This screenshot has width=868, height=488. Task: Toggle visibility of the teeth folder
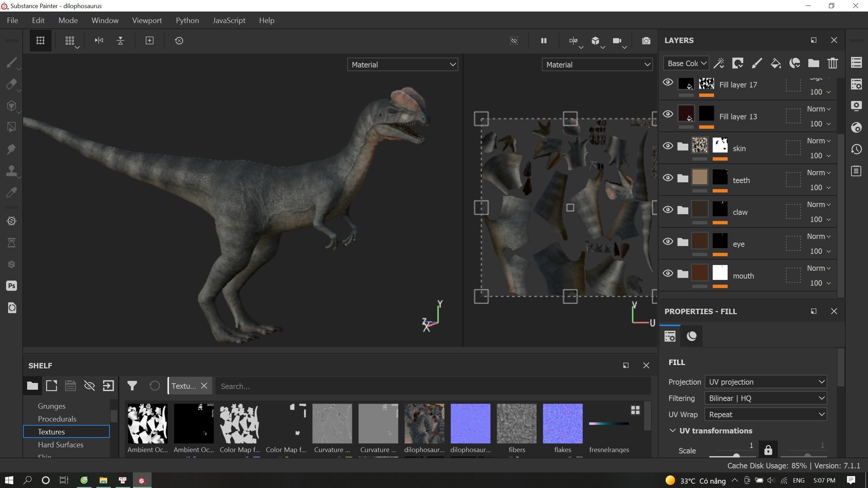(668, 178)
